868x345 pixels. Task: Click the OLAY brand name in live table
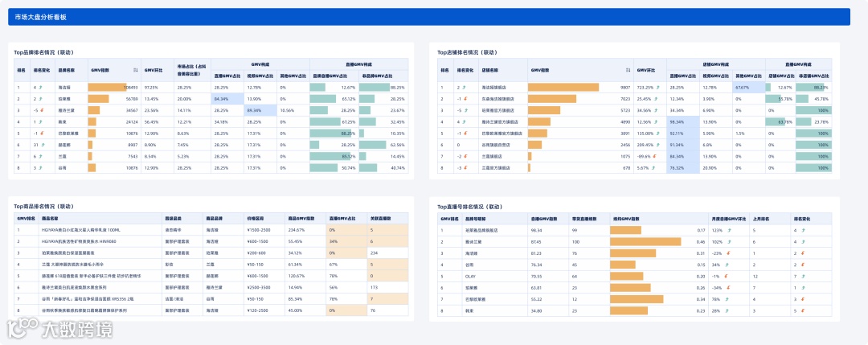(x=471, y=276)
